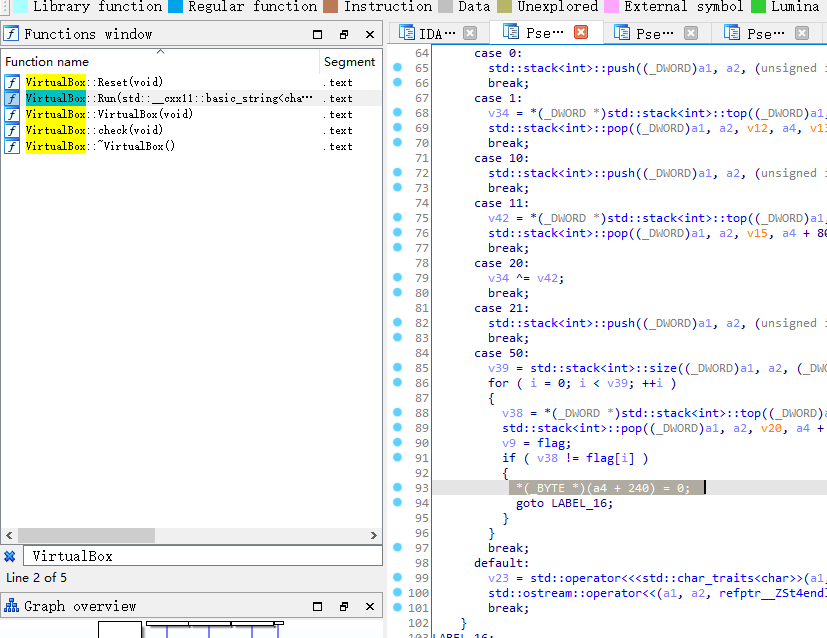Click the 'case 20:' label
The width and height of the screenshot is (827, 638).
tap(501, 263)
